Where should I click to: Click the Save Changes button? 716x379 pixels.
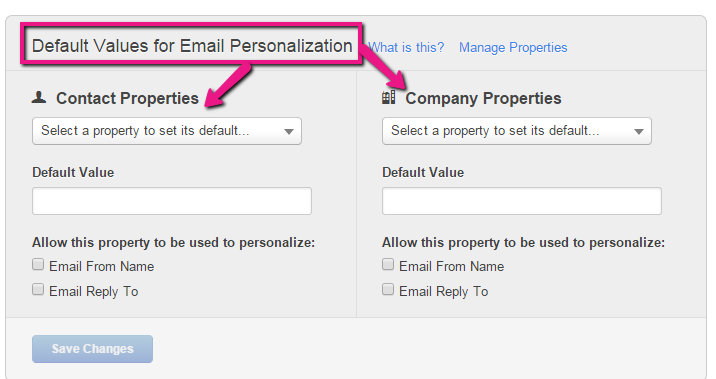92,349
